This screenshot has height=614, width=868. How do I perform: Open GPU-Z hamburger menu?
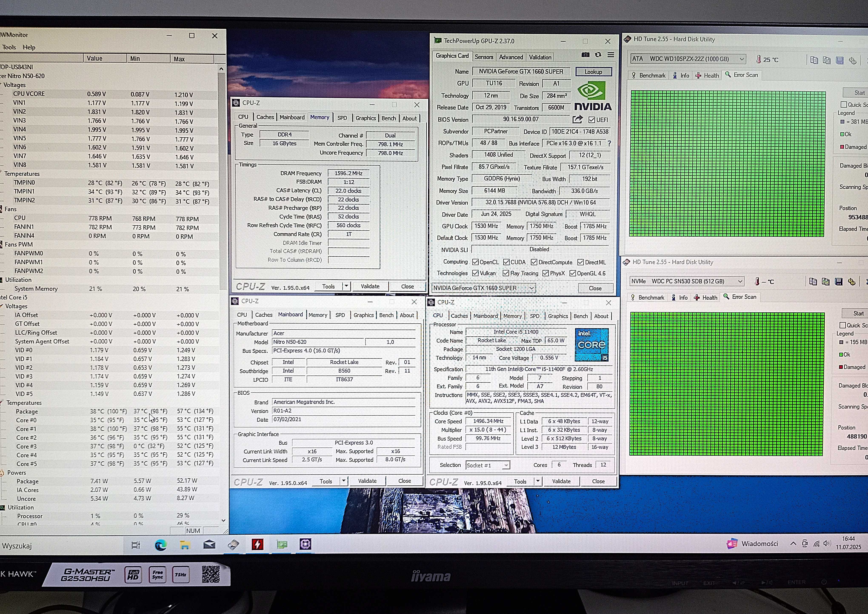pyautogui.click(x=611, y=55)
